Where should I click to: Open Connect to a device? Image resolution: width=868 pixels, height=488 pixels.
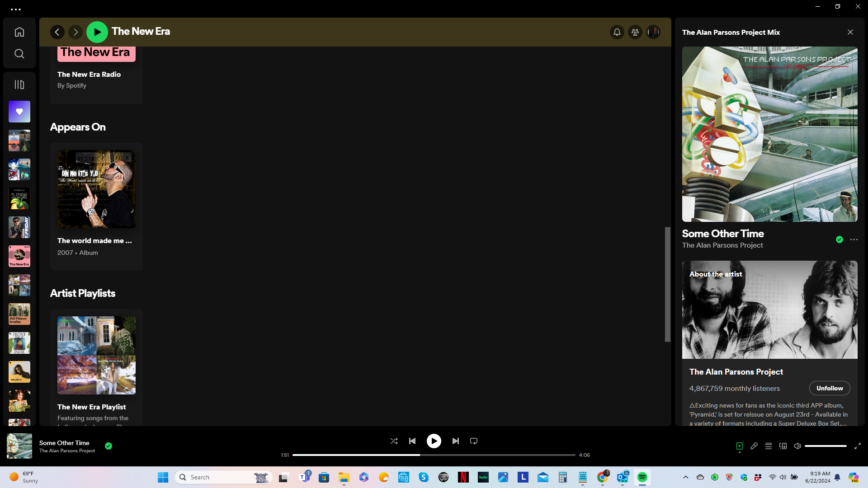[x=783, y=446]
